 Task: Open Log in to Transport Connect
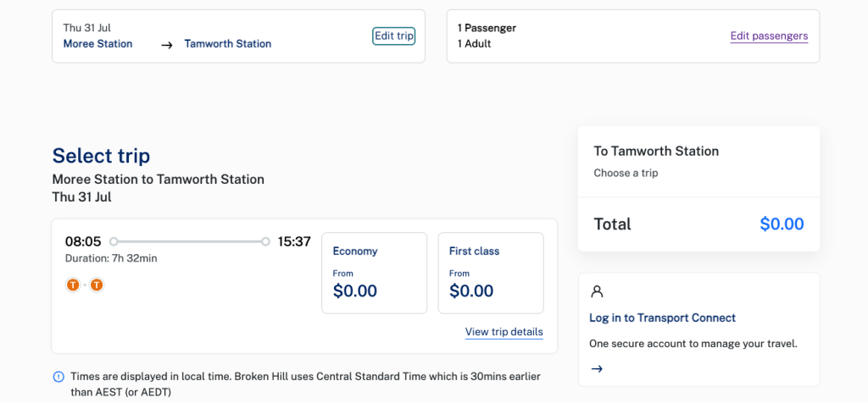pyautogui.click(x=662, y=317)
